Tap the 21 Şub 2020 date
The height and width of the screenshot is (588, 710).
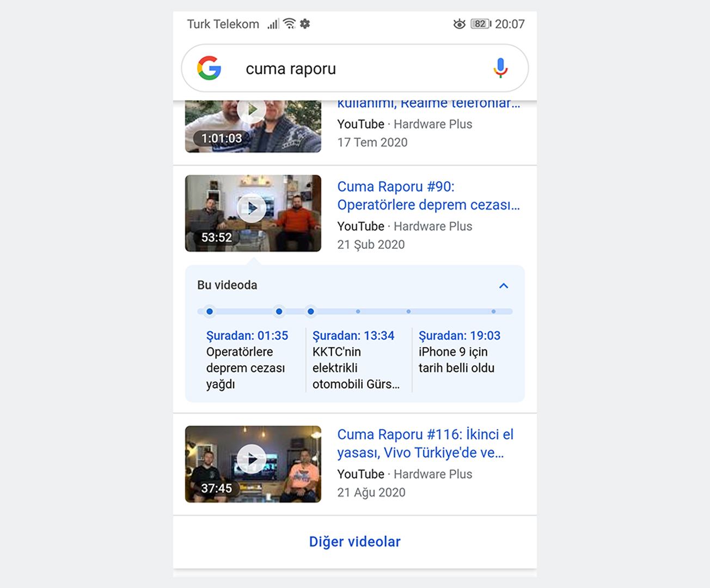[x=371, y=244]
